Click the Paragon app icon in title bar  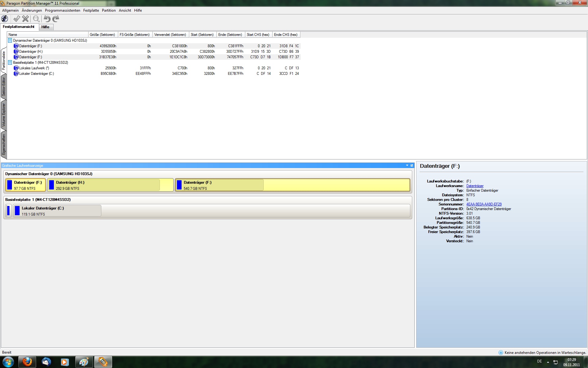[2, 3]
